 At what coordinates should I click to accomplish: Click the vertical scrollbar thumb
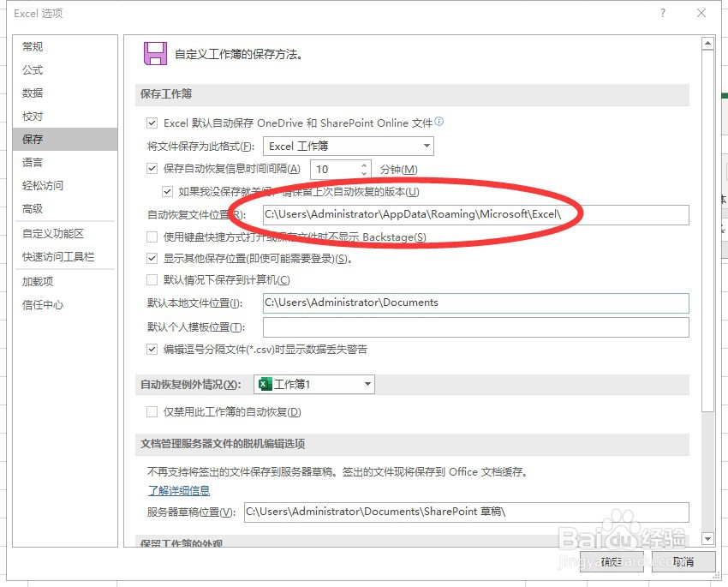click(x=707, y=231)
